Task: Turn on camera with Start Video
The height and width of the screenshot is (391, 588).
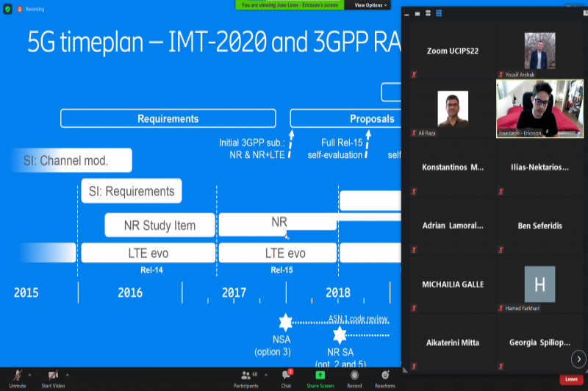Action: click(52, 376)
